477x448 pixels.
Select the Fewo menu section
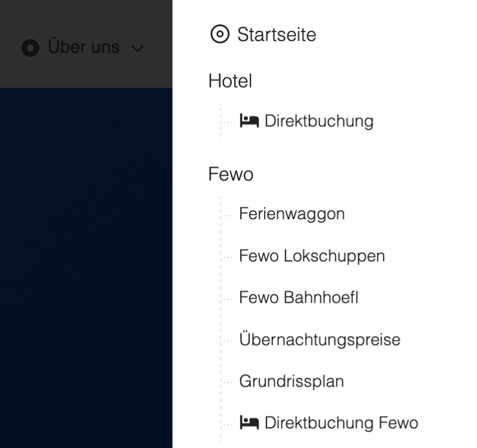231,174
